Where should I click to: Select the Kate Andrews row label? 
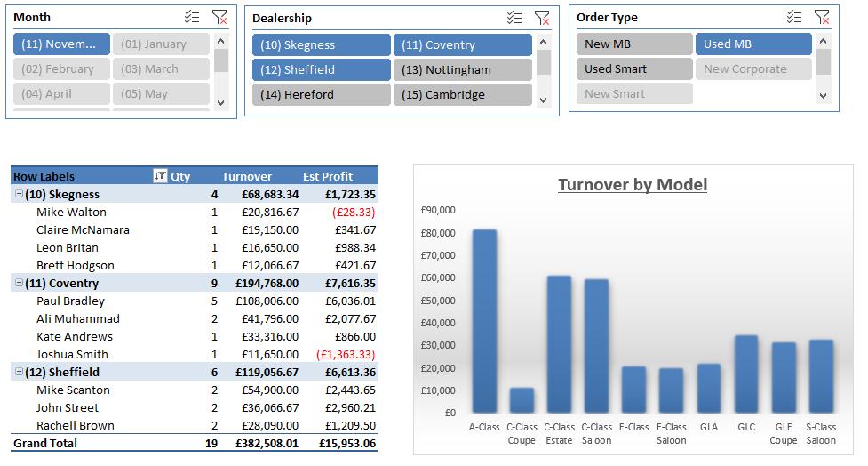(74, 336)
